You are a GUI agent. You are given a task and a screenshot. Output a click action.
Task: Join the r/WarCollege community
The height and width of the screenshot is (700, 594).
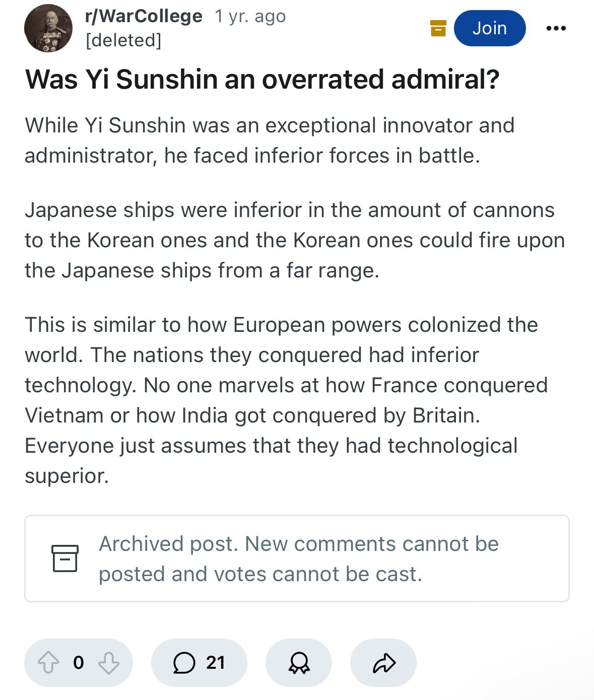(x=490, y=28)
